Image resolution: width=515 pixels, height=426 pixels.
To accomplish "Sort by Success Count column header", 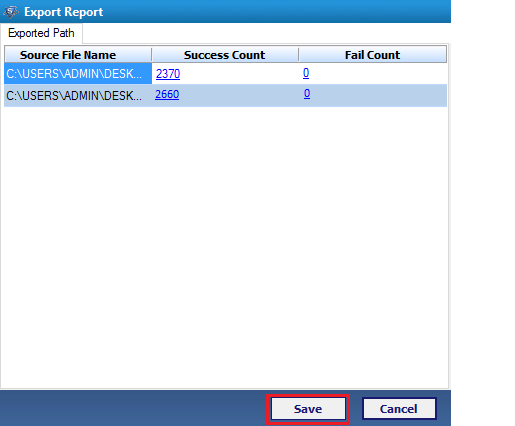I will tap(225, 55).
